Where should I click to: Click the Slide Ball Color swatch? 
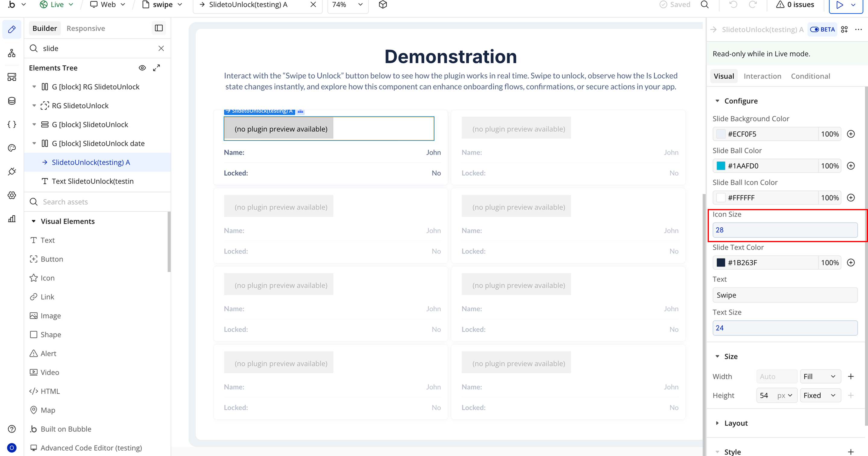(720, 166)
